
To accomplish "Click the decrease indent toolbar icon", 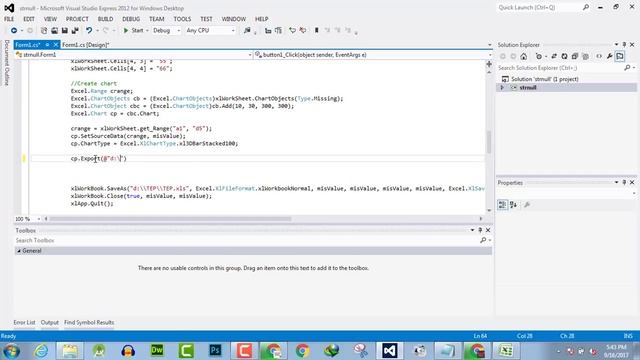I will (268, 31).
